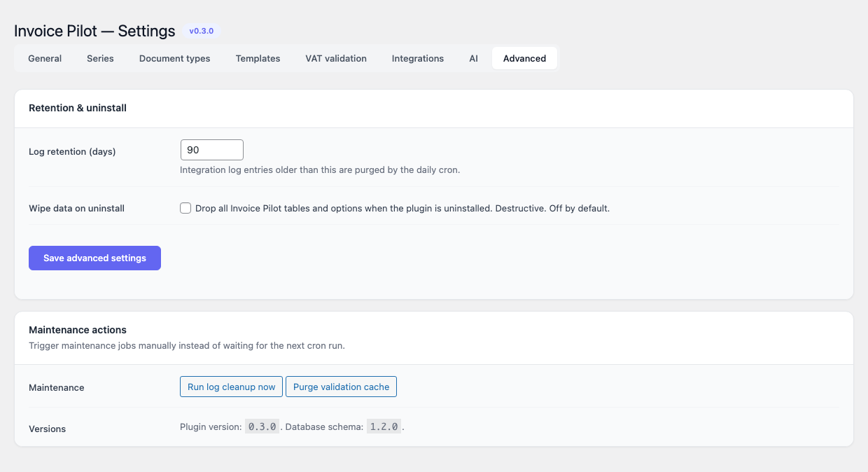Switch to the AI tab
This screenshot has width=868, height=472.
(474, 59)
